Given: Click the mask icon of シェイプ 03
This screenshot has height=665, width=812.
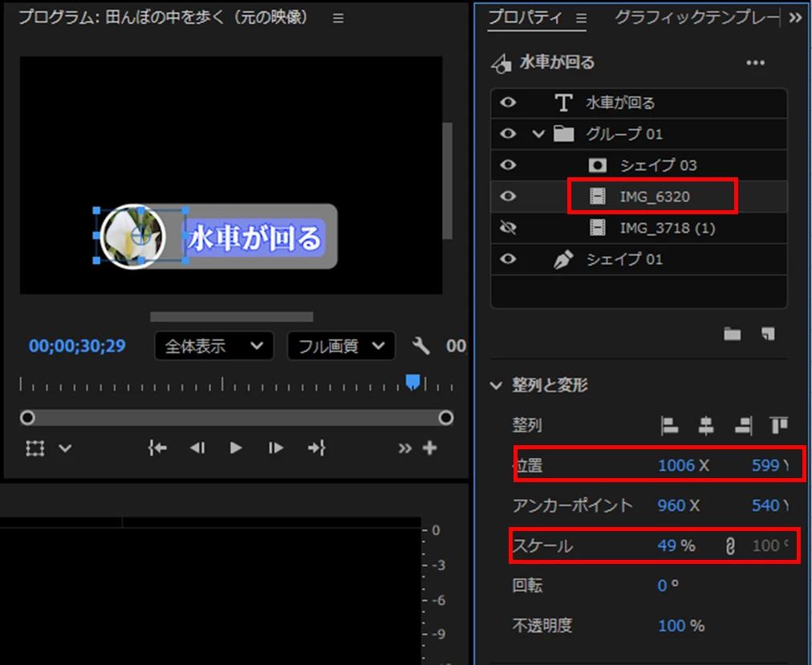Looking at the screenshot, I should pos(597,165).
